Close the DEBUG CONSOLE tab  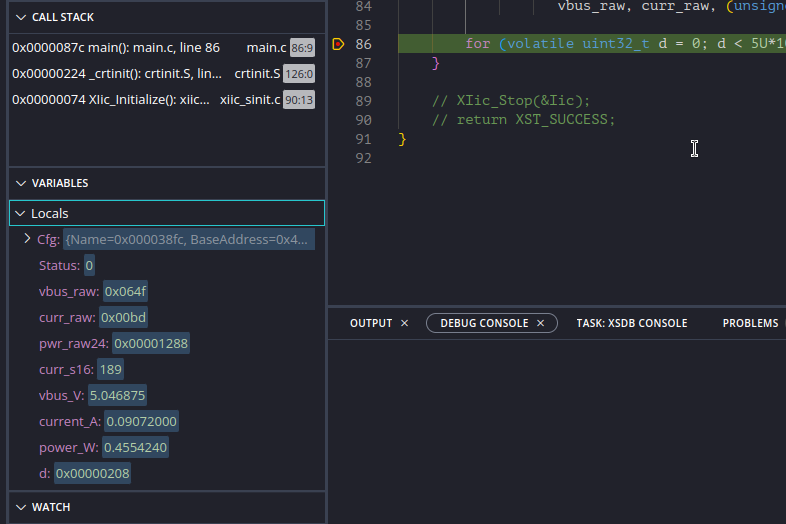540,323
